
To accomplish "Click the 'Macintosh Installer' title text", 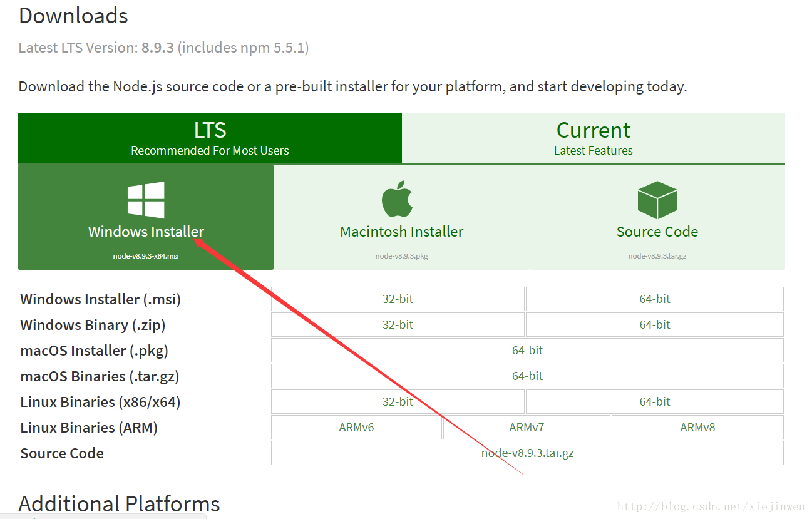I will click(x=401, y=232).
